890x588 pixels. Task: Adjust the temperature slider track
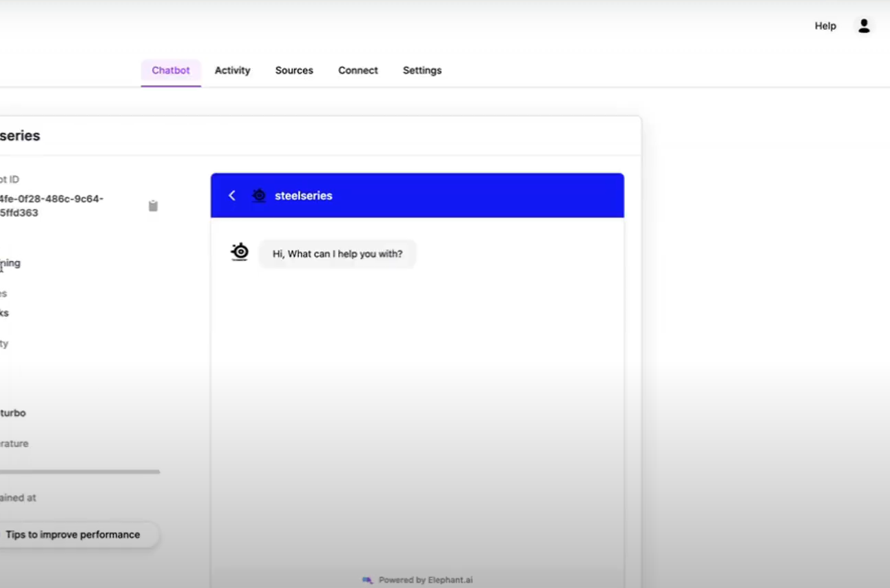(x=80, y=472)
